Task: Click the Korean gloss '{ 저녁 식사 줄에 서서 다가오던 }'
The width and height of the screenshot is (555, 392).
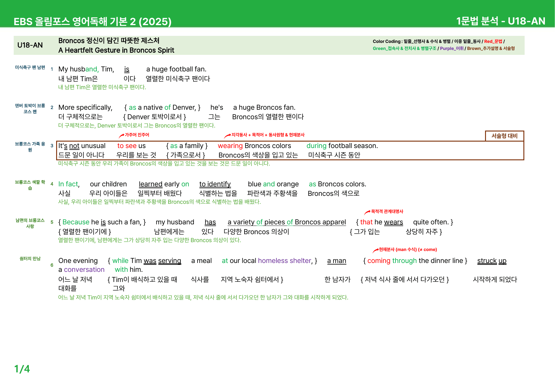Action: [405, 280]
